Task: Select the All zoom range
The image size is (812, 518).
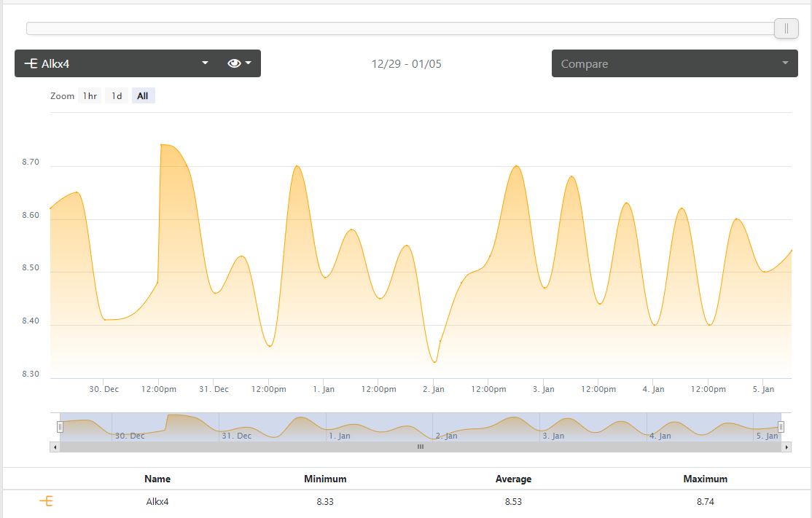Action: click(143, 96)
